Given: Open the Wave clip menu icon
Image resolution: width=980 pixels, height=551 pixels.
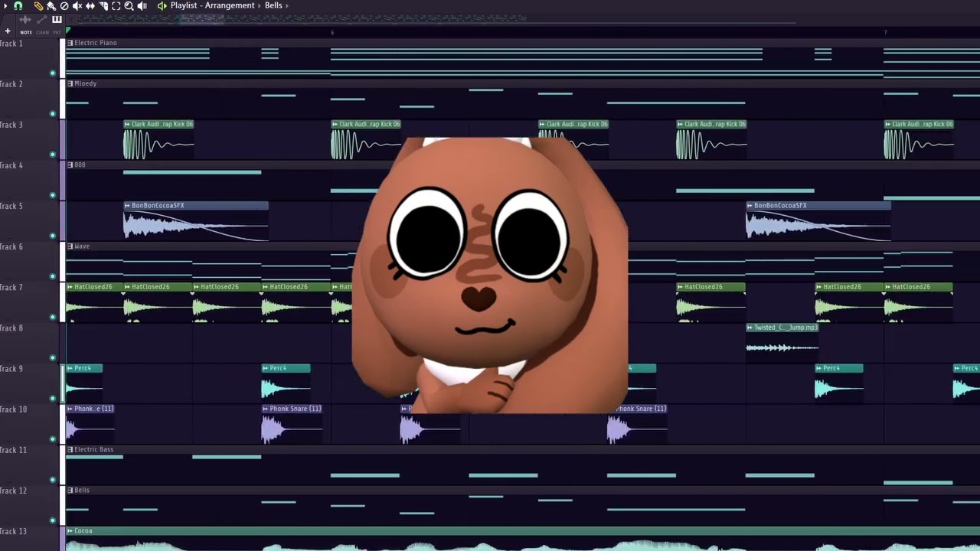Looking at the screenshot, I should point(70,246).
